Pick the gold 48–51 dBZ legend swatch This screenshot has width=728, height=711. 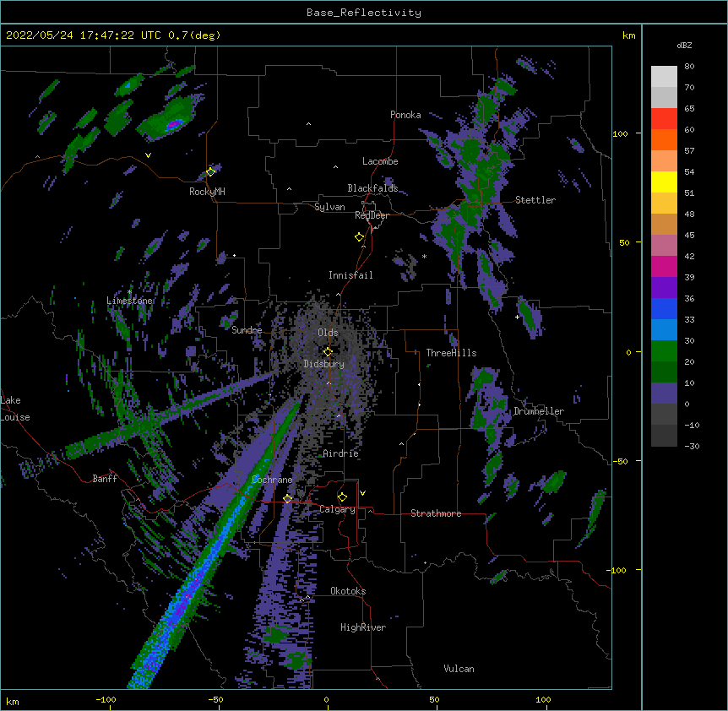(x=664, y=204)
